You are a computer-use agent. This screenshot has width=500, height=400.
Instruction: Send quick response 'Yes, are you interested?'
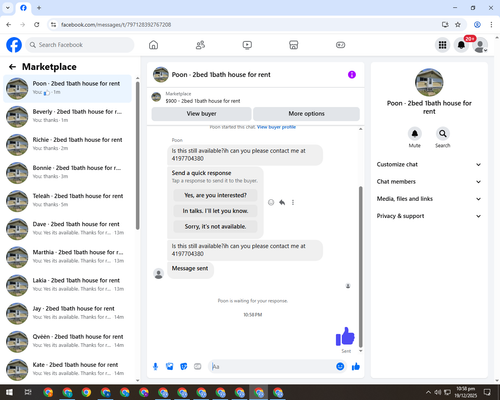point(215,195)
